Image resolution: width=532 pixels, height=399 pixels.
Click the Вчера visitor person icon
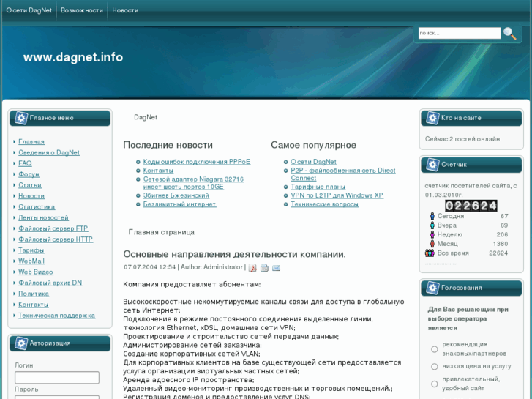432,225
